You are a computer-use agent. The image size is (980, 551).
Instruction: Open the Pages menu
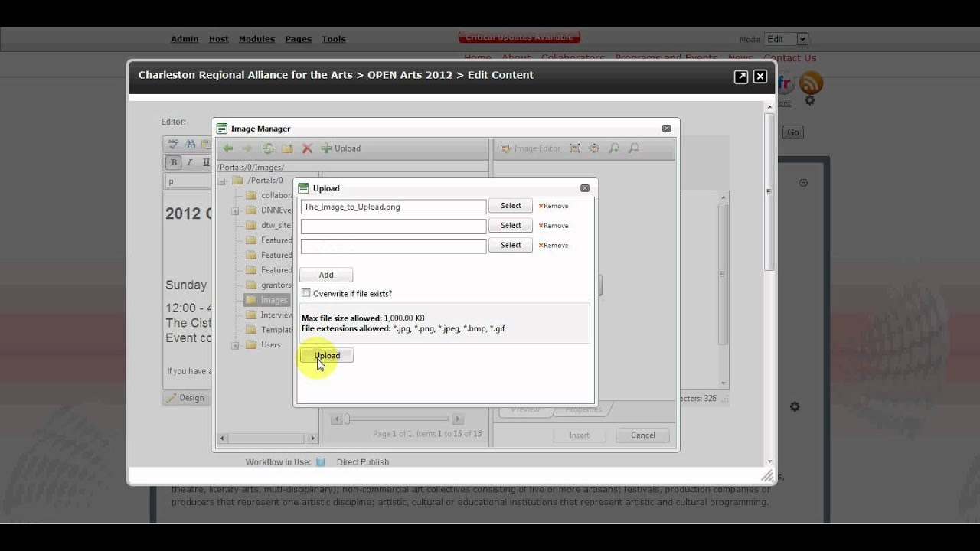[298, 39]
